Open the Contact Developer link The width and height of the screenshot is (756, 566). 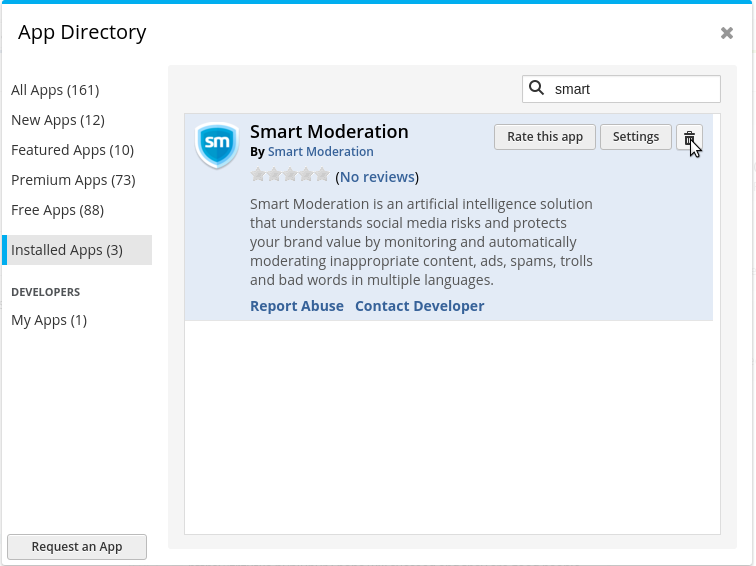coord(419,306)
